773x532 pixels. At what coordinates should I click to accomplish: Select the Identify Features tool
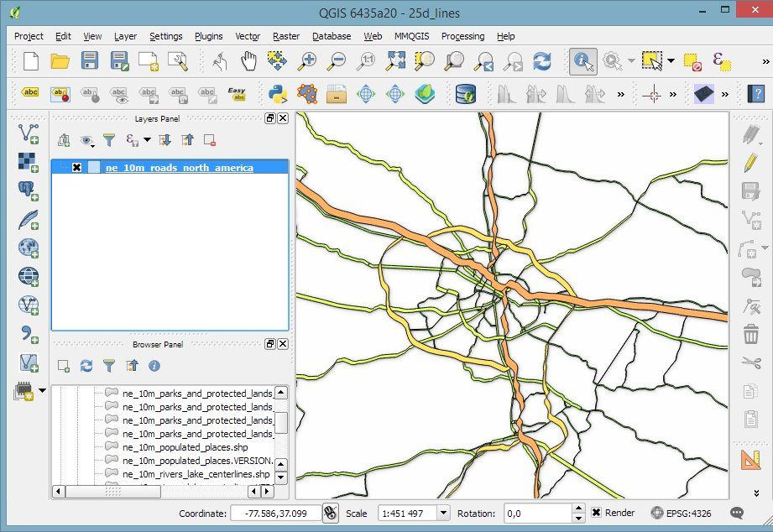(582, 61)
